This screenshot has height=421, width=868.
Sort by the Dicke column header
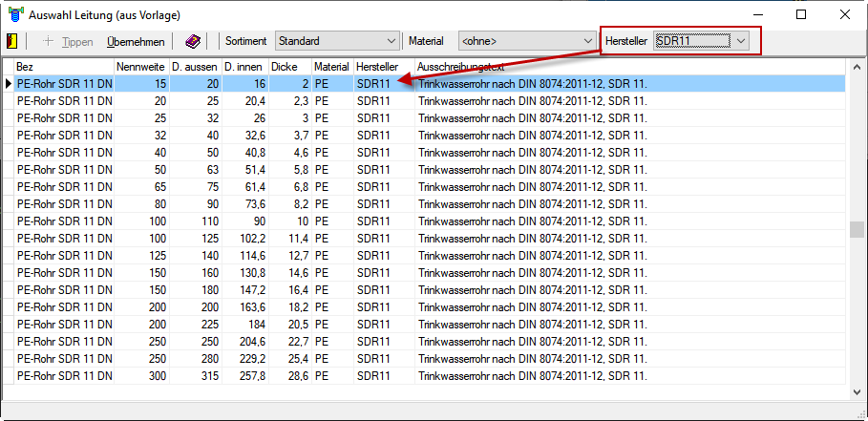pos(289,67)
